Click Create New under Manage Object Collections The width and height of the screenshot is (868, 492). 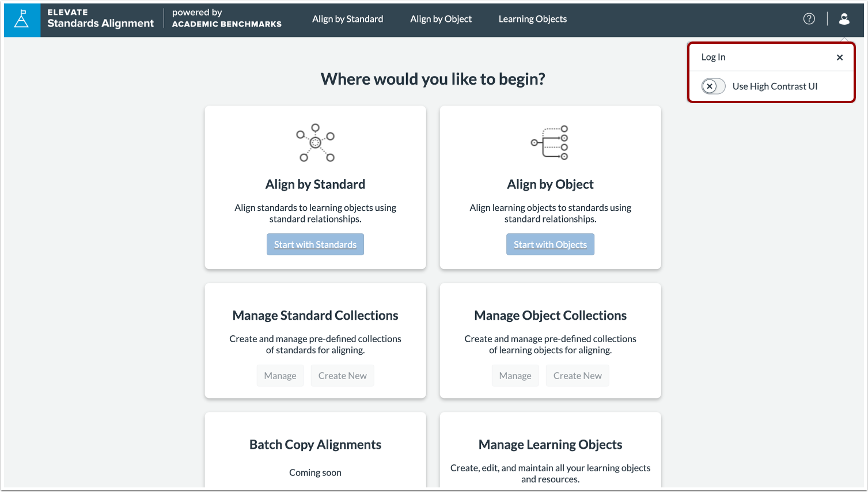point(577,375)
